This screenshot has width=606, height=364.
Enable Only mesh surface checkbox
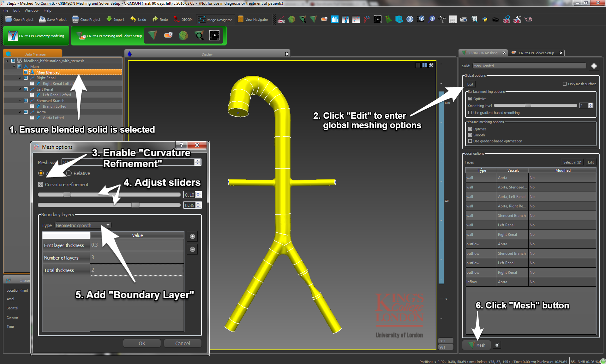pos(565,84)
